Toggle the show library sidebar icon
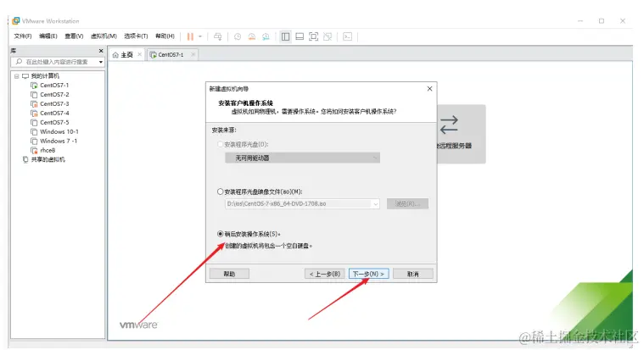This screenshot has height=350, width=644. [285, 36]
